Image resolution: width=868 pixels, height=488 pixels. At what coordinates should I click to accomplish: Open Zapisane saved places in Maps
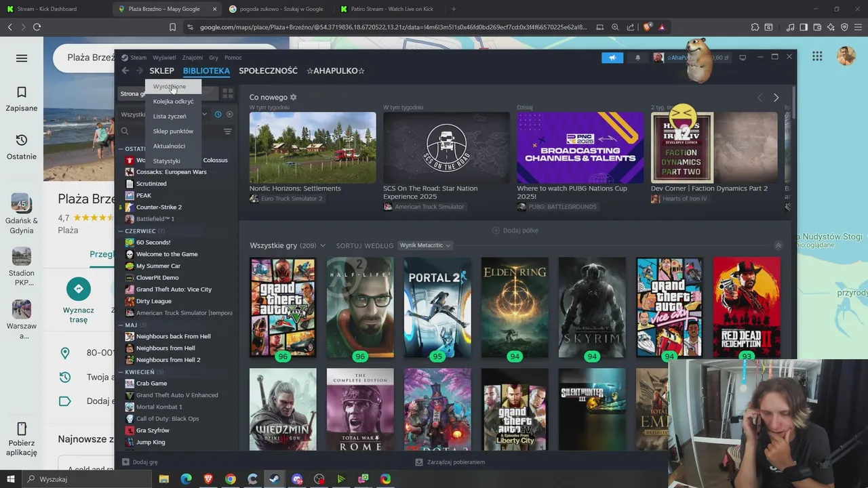[22, 99]
